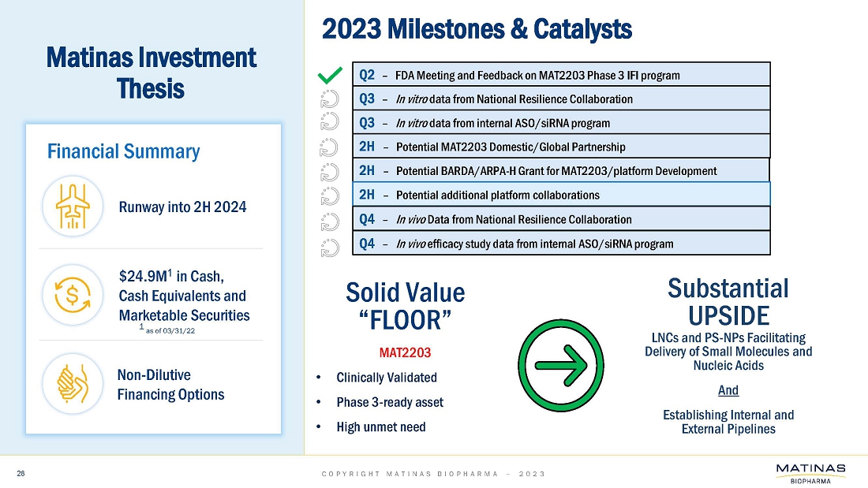Click the airplane runway icon
The width and height of the screenshot is (868, 488).
click(72, 205)
